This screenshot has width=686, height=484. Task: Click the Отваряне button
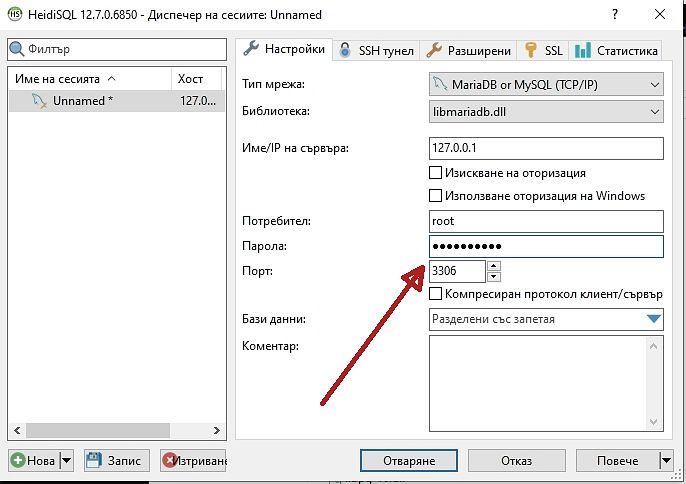point(409,460)
